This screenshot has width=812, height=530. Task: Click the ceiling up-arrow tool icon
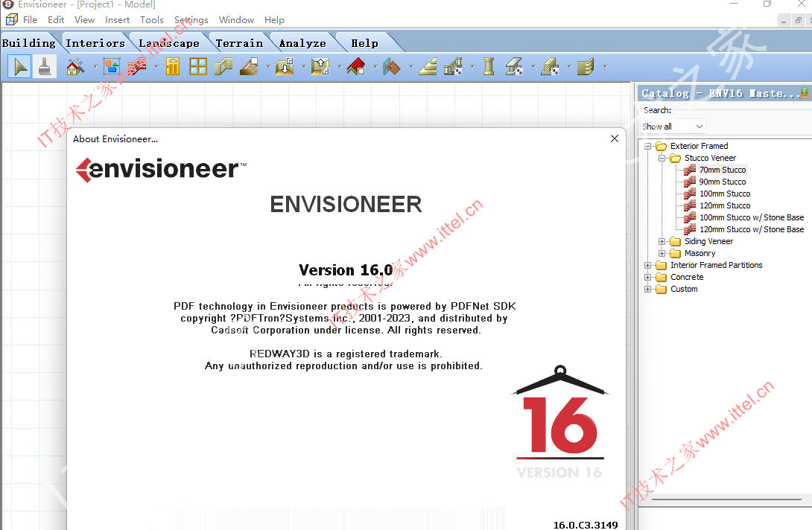pyautogui.click(x=320, y=67)
